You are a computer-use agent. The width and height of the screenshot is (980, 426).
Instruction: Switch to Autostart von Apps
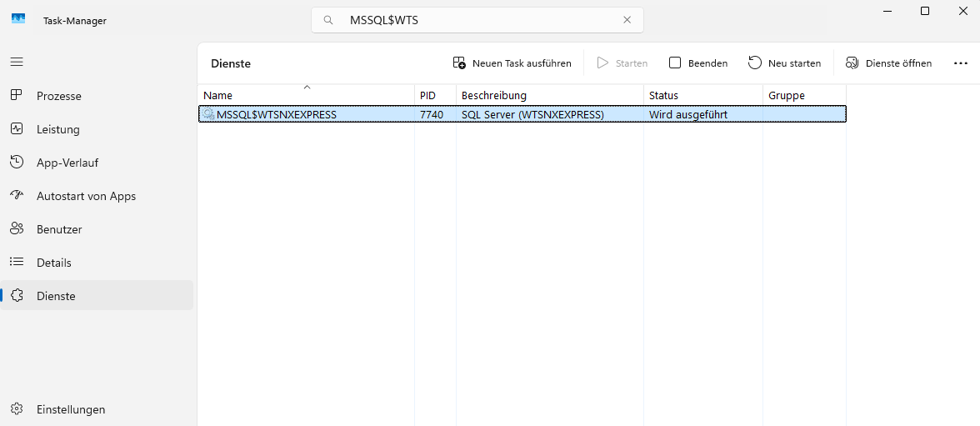85,196
